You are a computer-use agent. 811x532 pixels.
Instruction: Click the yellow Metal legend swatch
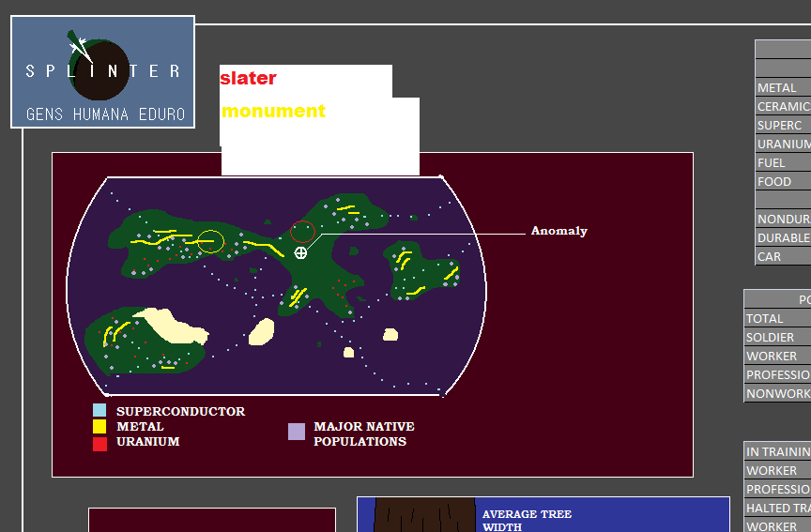click(x=99, y=427)
